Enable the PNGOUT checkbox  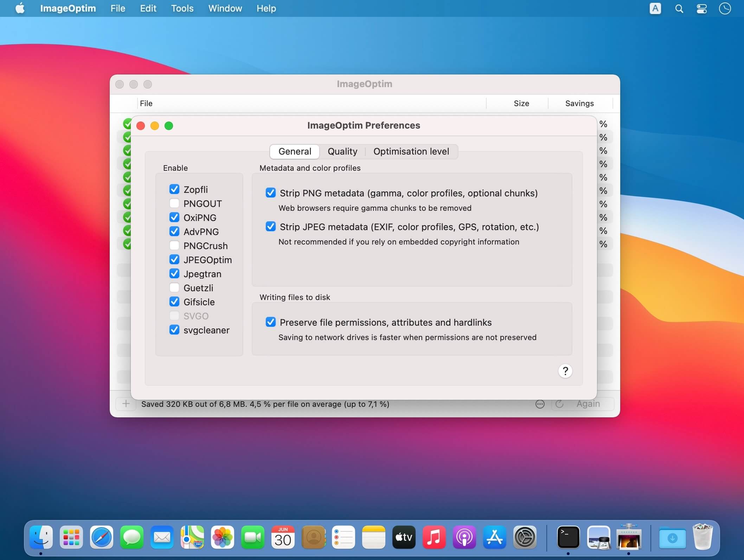(x=174, y=203)
